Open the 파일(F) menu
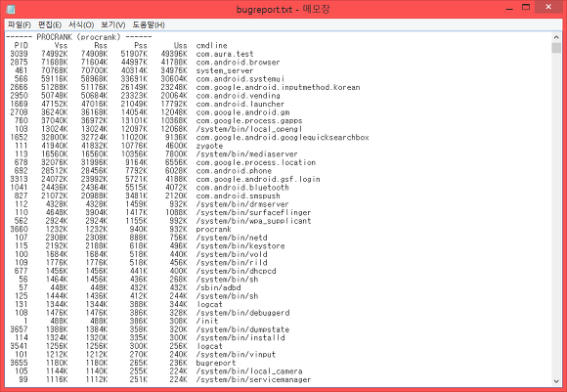The image size is (567, 392). coord(19,24)
